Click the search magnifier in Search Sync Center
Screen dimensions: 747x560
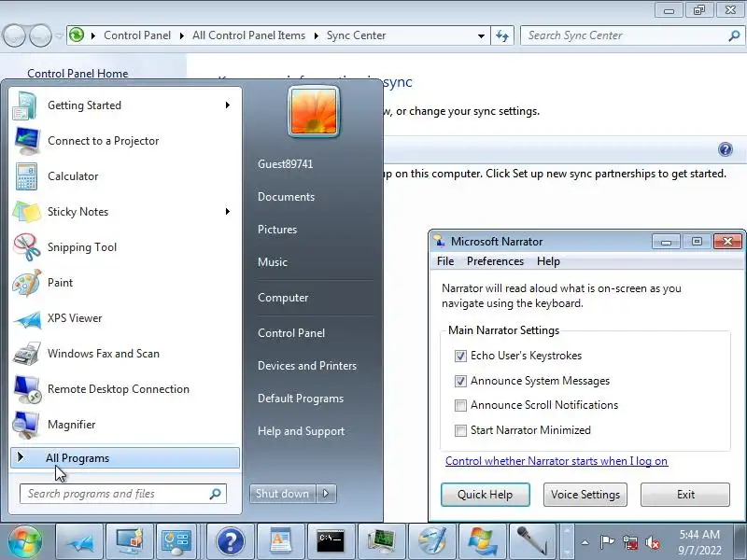pyautogui.click(x=734, y=35)
